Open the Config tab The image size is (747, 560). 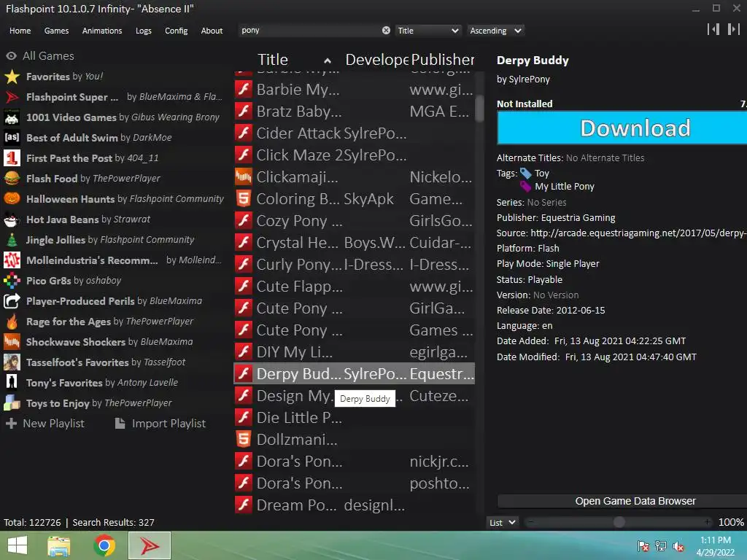pos(177,31)
